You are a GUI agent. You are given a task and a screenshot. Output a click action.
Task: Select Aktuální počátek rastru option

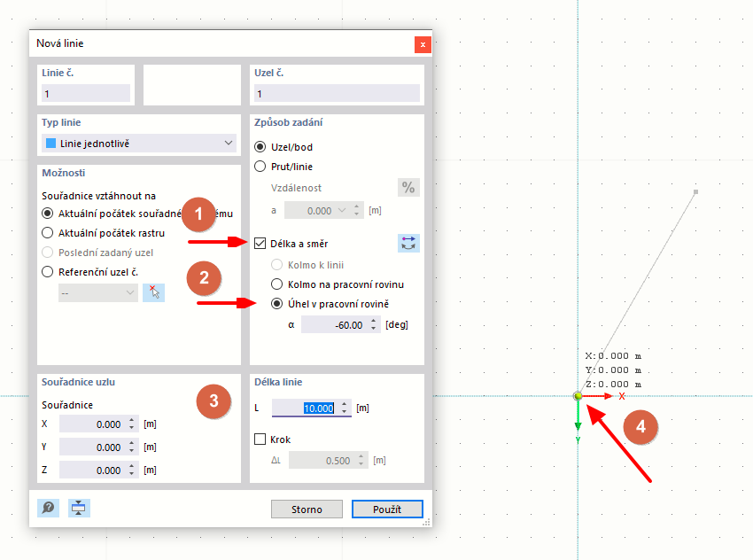(48, 233)
